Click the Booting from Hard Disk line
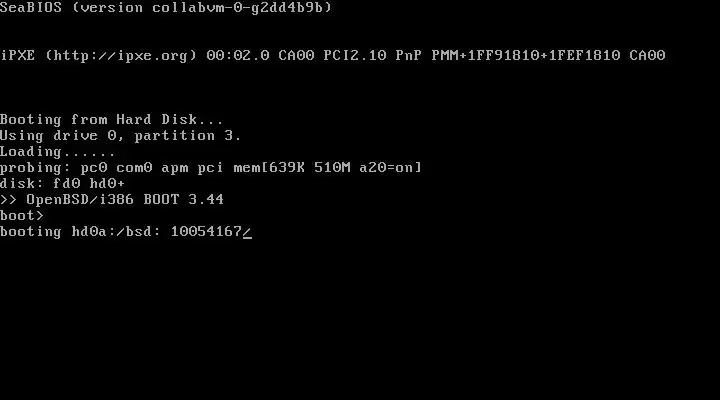This screenshot has width=720, height=400. (x=112, y=119)
